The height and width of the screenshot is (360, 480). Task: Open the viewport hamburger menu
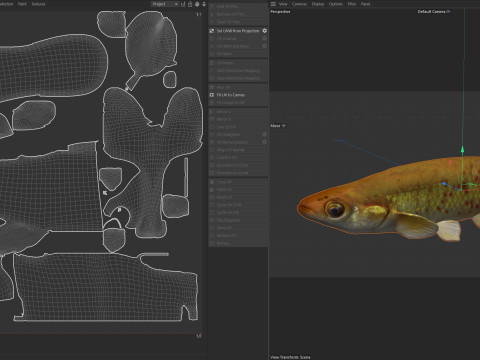(273, 4)
